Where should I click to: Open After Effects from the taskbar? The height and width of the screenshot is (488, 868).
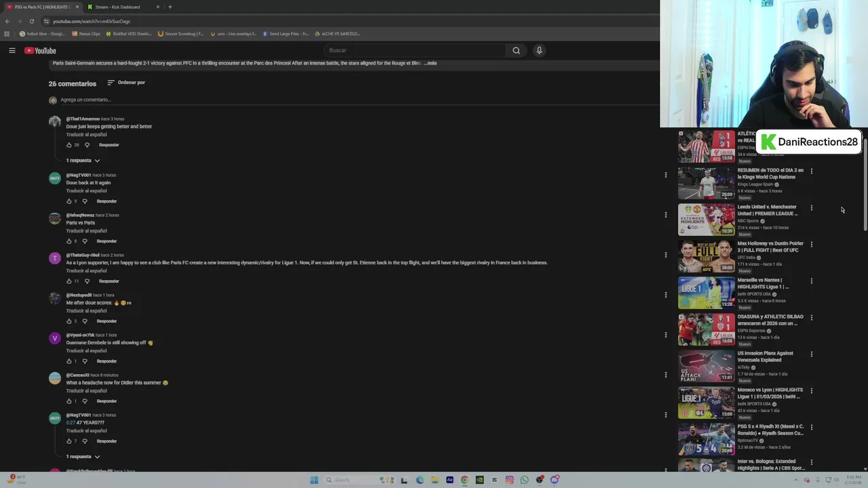(450, 480)
